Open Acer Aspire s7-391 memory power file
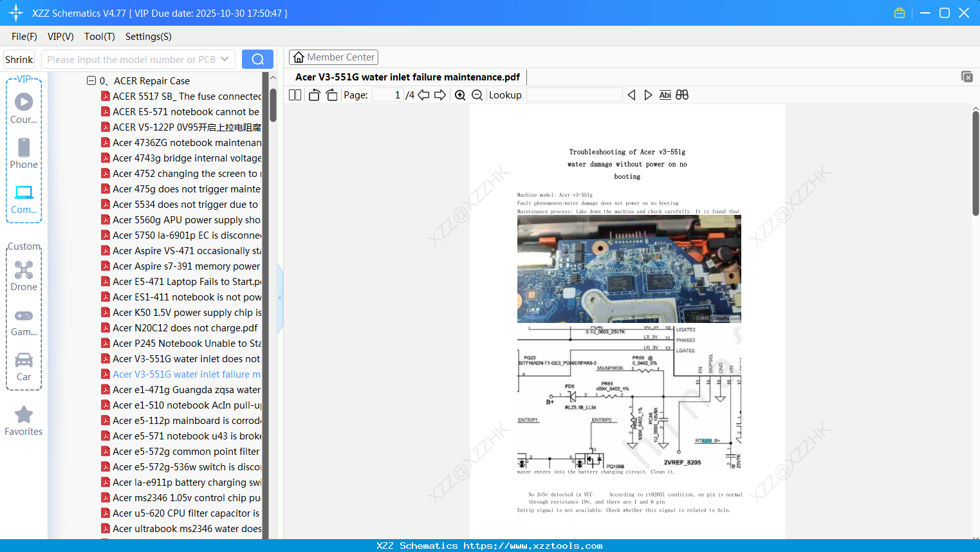This screenshot has width=980, height=552. point(181,266)
